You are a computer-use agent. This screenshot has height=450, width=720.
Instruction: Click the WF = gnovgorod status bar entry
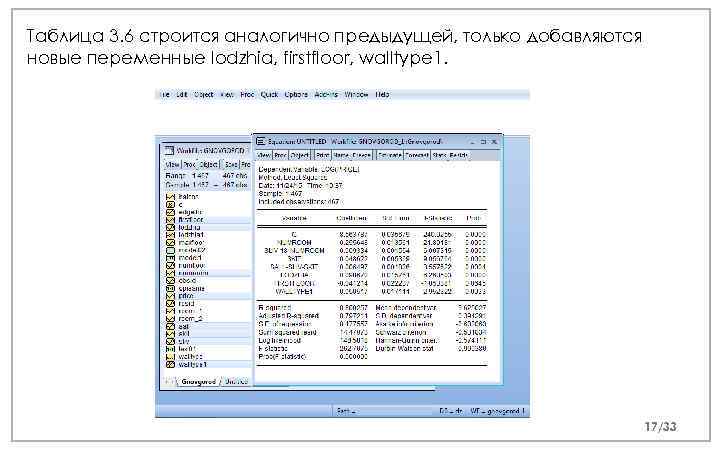pos(497,411)
